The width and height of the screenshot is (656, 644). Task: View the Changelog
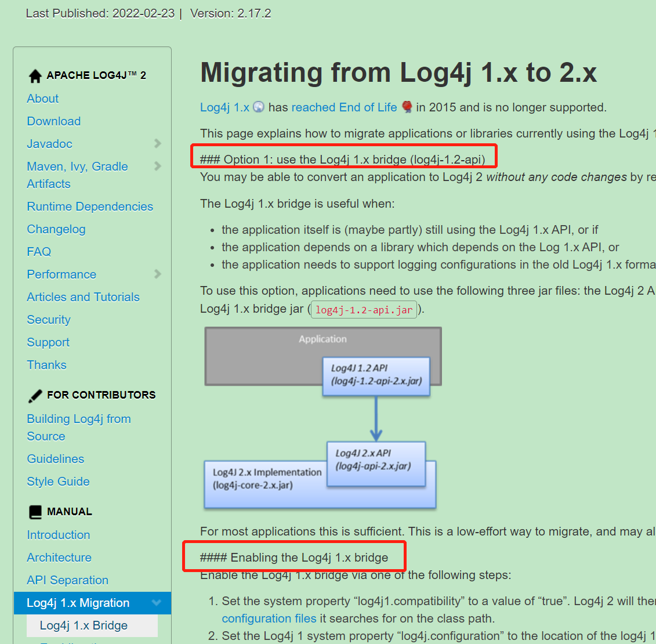tap(56, 229)
